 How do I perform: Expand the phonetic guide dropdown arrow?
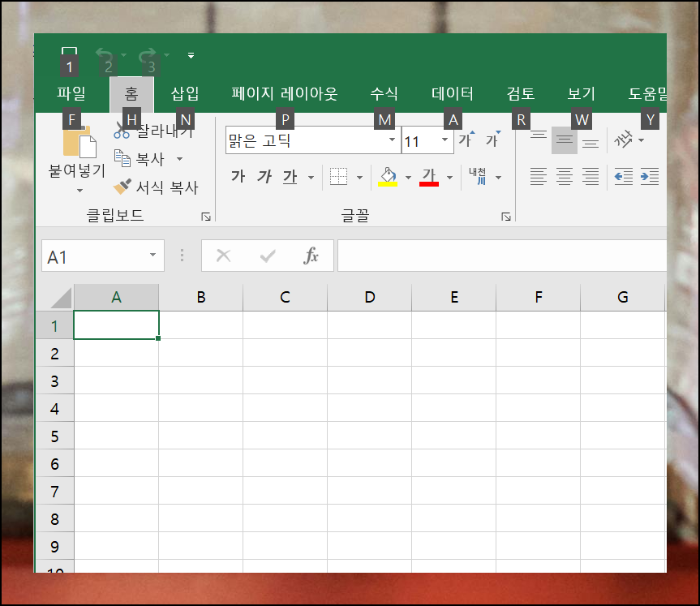point(498,178)
